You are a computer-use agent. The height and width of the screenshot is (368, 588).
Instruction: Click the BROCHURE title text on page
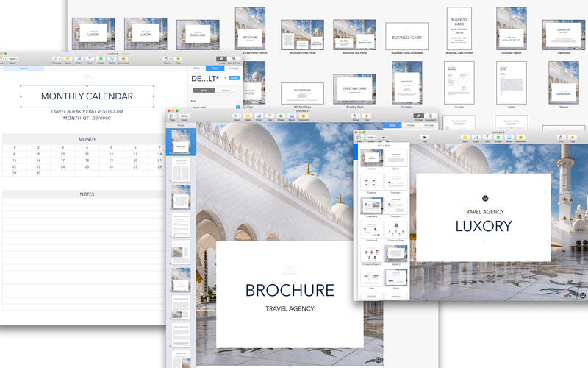(290, 290)
